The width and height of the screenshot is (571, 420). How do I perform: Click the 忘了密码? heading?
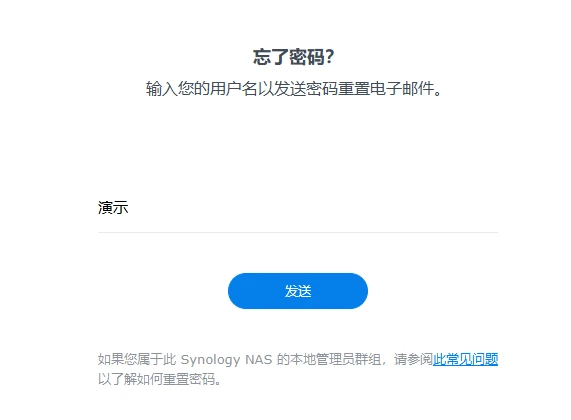[294, 57]
